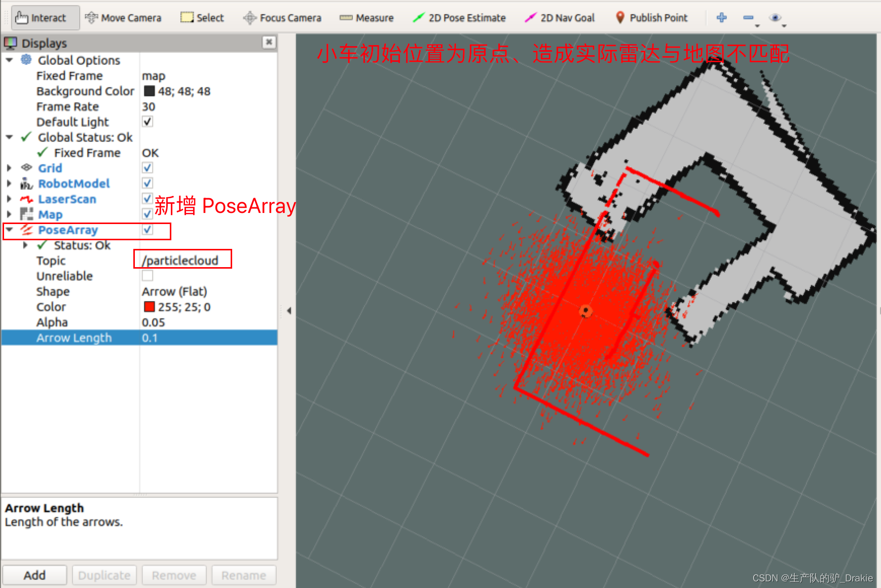Select the PoseArray display name

click(x=68, y=230)
